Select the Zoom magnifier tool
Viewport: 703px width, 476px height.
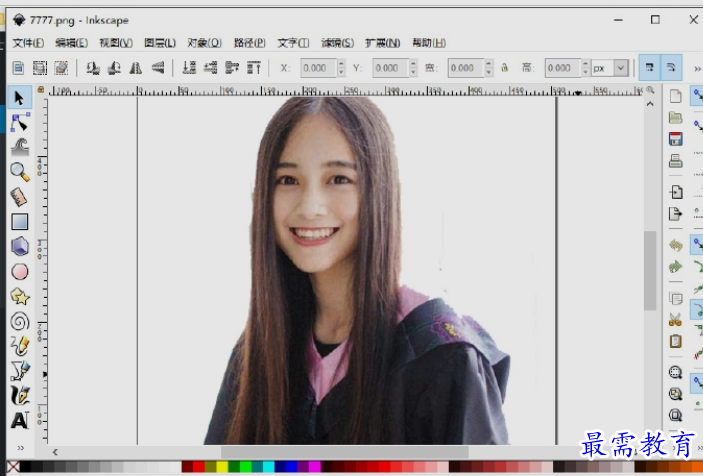point(20,172)
